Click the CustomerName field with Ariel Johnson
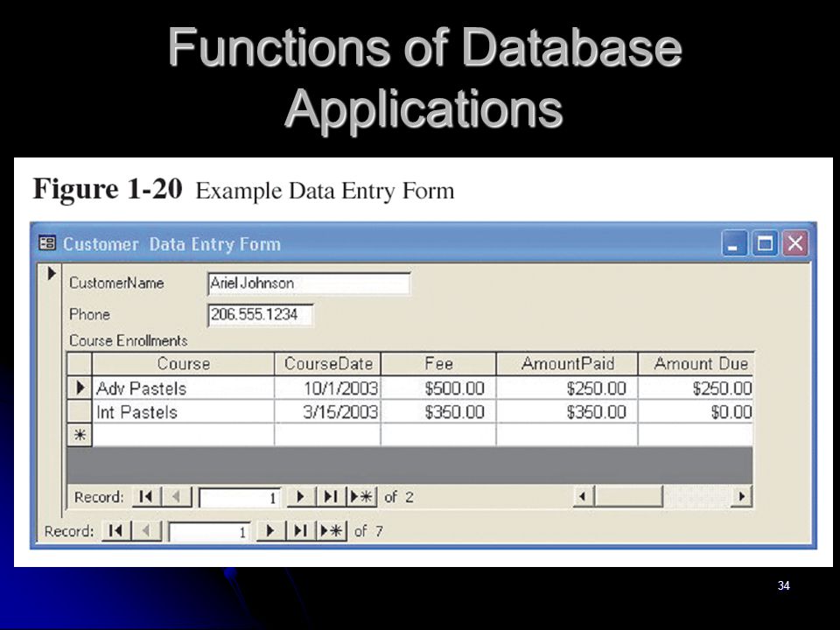The height and width of the screenshot is (630, 840). click(x=309, y=283)
